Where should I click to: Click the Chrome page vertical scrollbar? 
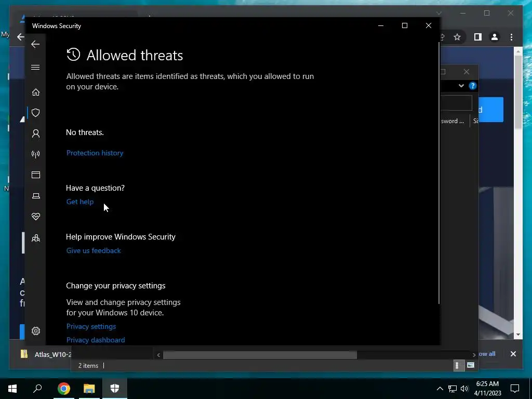pyautogui.click(x=518, y=92)
